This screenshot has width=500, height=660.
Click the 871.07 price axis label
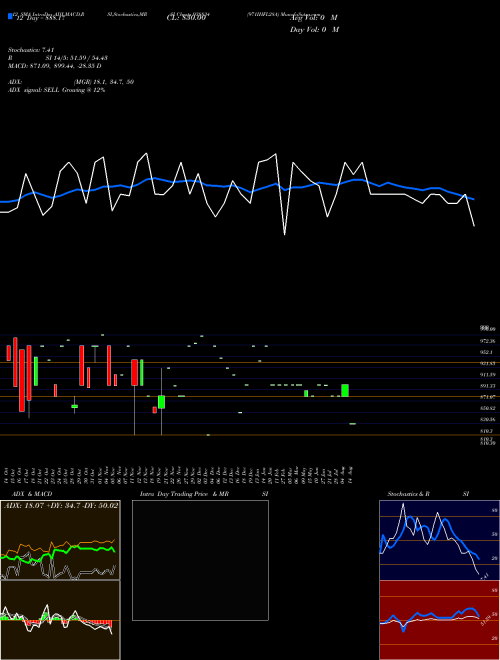tap(487, 397)
